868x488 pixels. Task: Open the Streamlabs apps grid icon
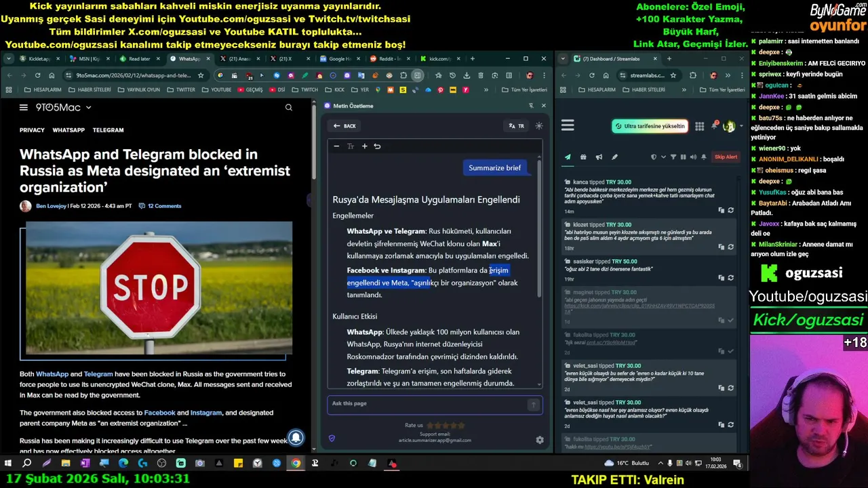point(699,126)
